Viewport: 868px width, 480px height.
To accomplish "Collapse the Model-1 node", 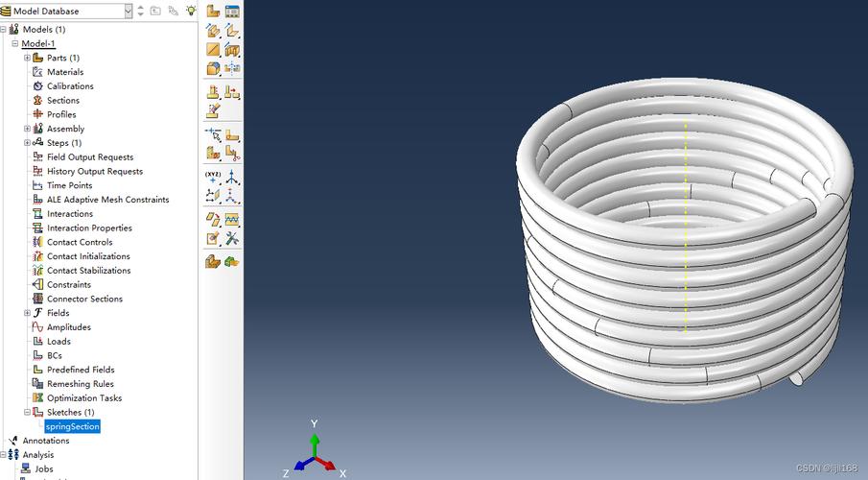I will point(15,43).
